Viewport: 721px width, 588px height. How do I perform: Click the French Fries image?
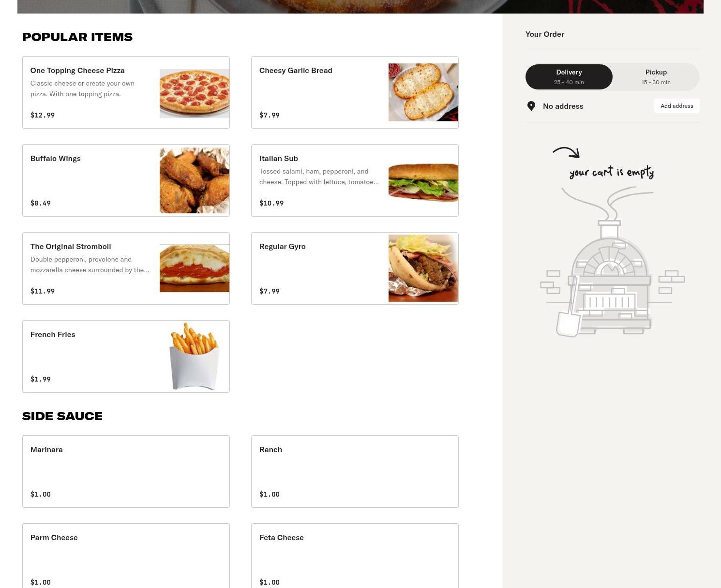[x=195, y=356]
